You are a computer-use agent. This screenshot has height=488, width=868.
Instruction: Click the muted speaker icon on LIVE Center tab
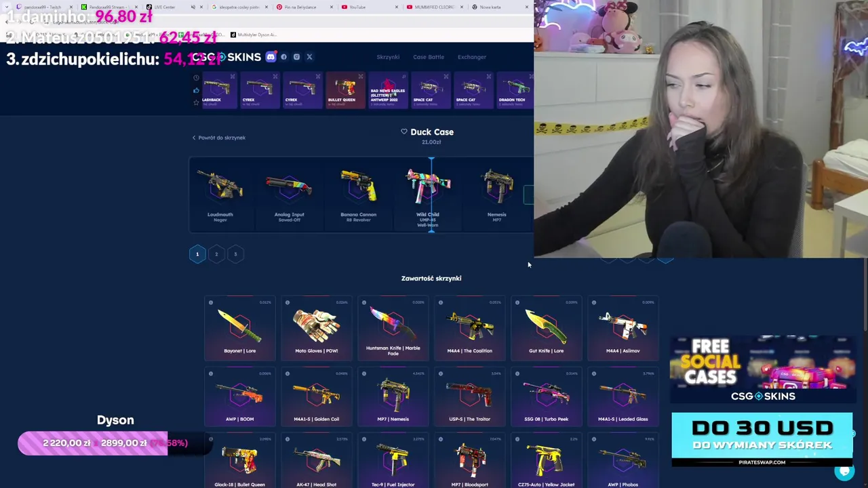pyautogui.click(x=193, y=7)
